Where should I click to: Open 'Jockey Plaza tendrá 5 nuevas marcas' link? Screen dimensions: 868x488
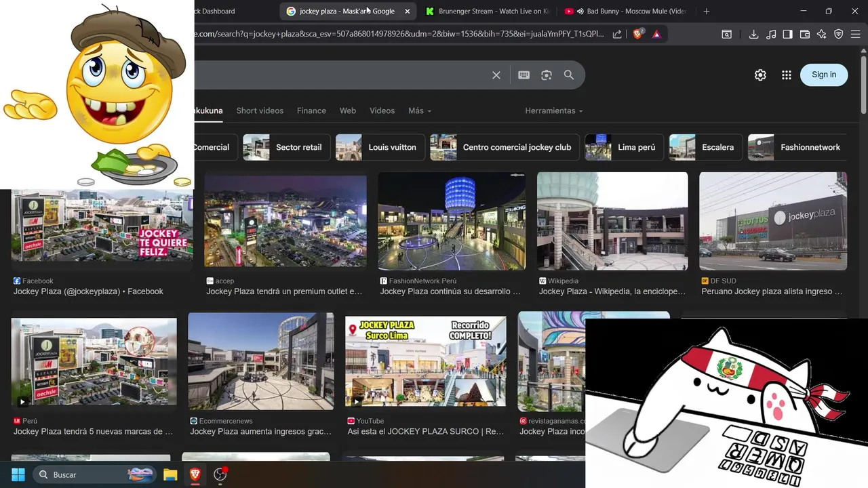[93, 431]
